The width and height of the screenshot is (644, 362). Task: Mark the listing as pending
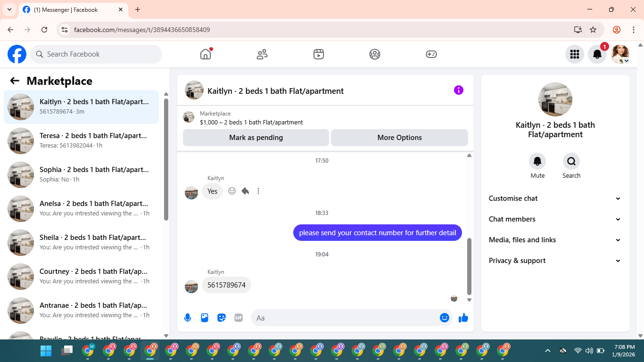point(256,138)
